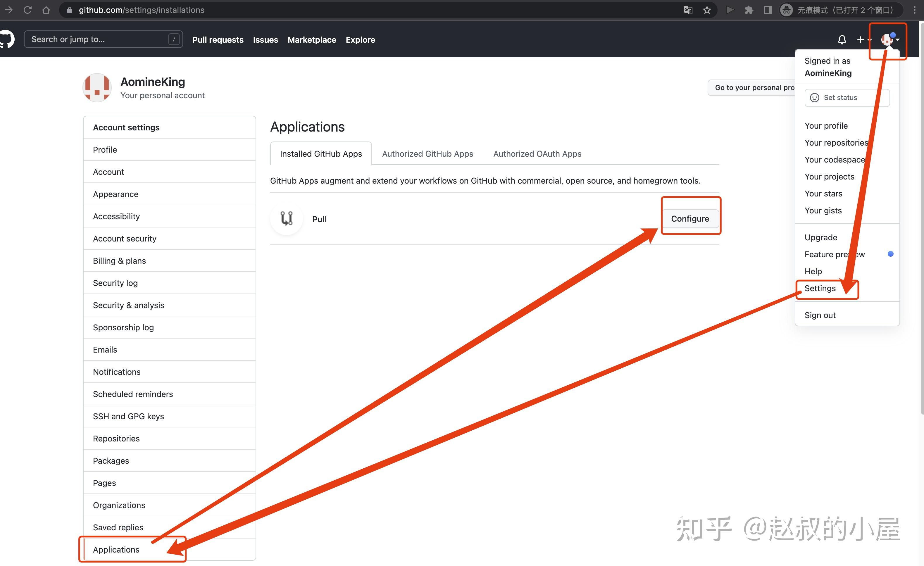
Task: Click the incognito mode icon
Action: click(786, 10)
